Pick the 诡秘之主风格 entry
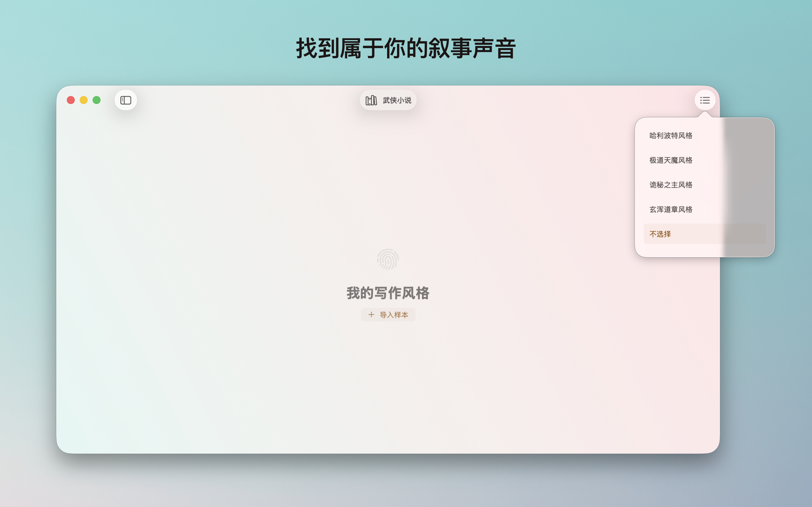 pos(671,185)
